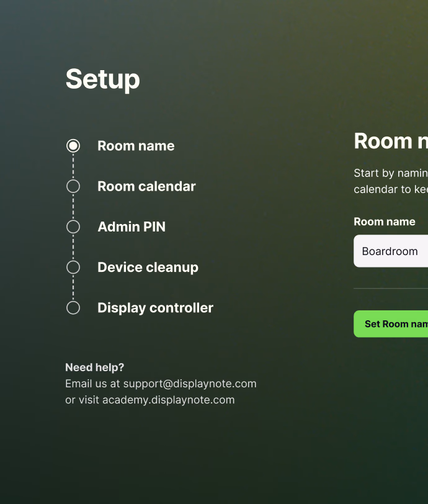Click the Need help? heading text
Viewport: 428px width, 504px height.
click(x=94, y=367)
